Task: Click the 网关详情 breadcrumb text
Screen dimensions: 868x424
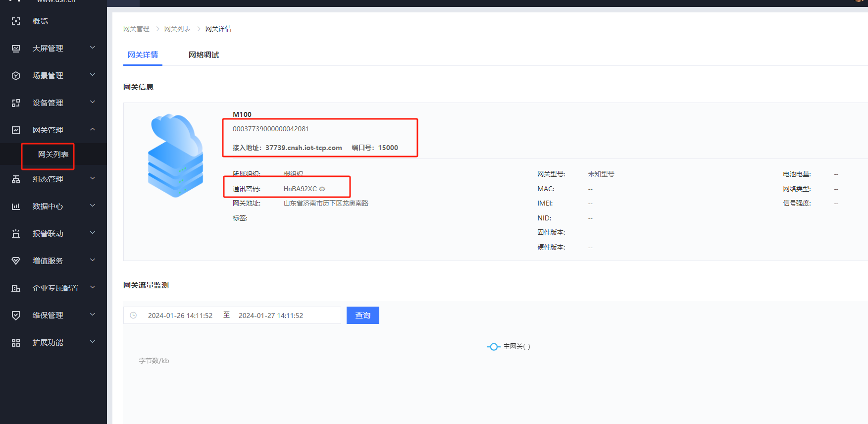Action: 218,29
